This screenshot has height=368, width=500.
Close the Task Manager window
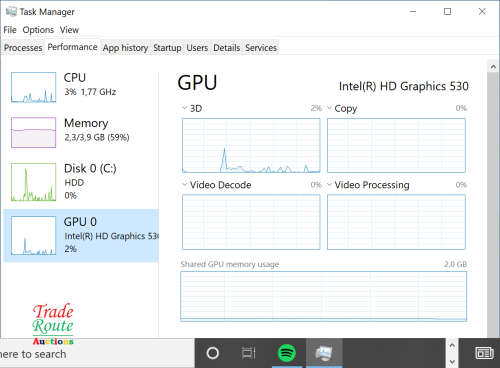pyautogui.click(x=482, y=11)
